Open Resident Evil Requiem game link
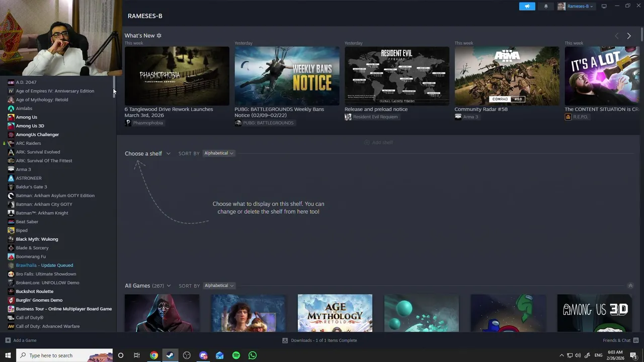The height and width of the screenshot is (362, 644). (371, 117)
